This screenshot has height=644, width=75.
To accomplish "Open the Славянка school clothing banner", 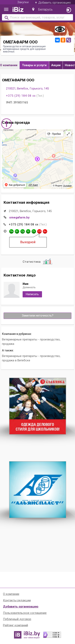I will (38, 406).
